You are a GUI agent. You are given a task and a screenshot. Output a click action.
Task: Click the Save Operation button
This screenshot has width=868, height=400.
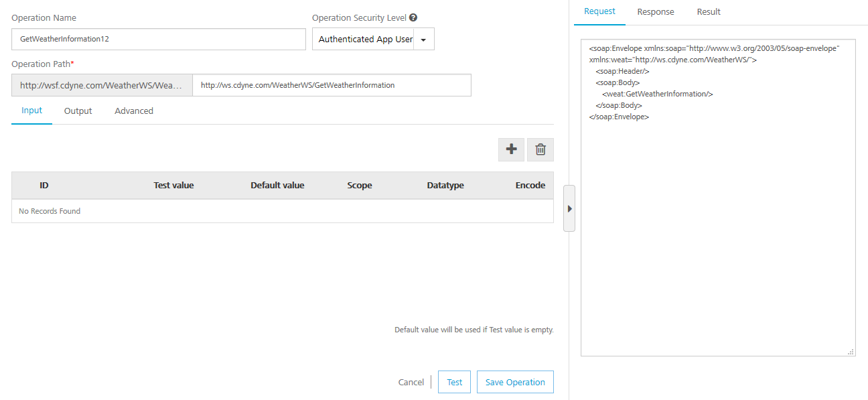[515, 382]
